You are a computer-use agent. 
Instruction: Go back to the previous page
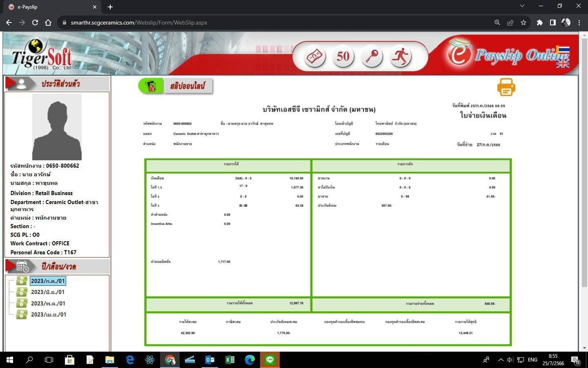tap(9, 22)
